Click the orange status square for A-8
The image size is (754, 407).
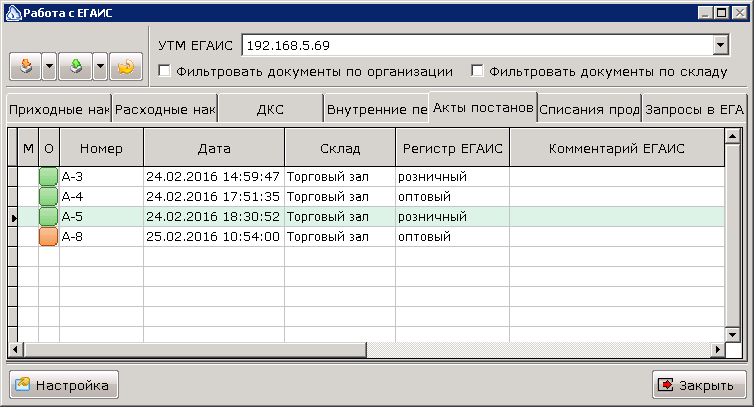(x=49, y=237)
